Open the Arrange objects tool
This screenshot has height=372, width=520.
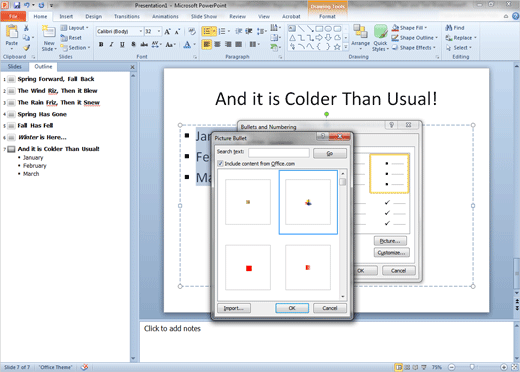pos(360,36)
